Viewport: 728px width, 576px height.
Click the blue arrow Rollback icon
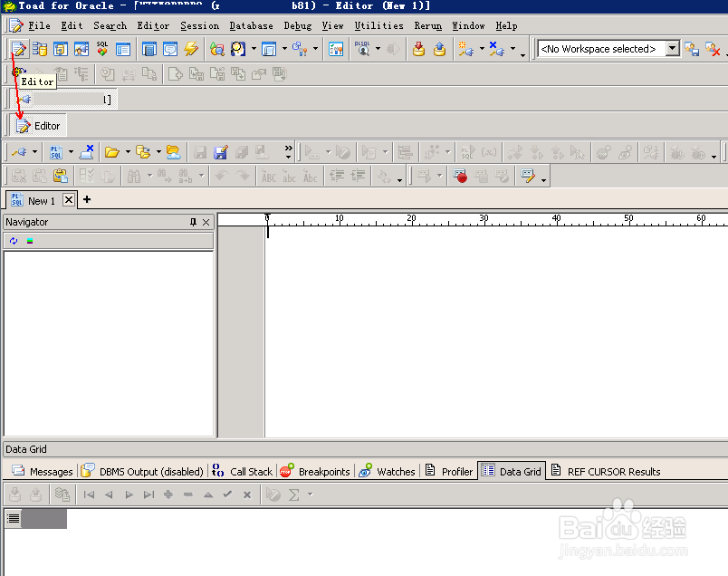(439, 49)
